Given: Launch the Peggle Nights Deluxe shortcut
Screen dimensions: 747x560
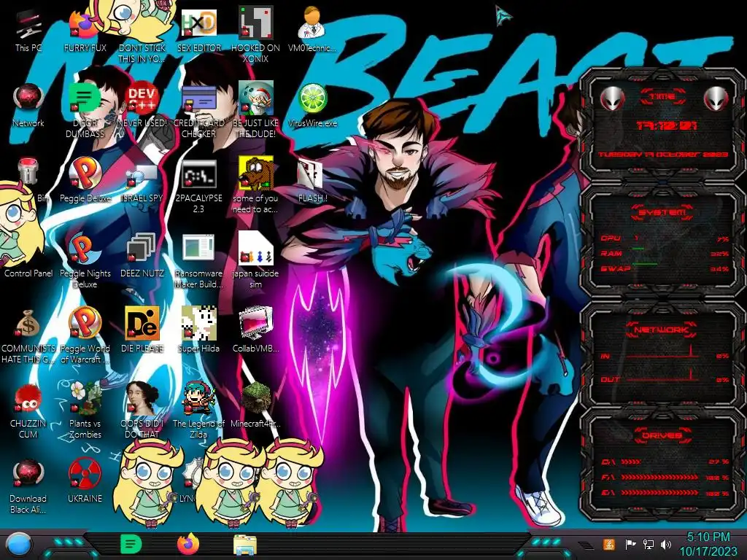Looking at the screenshot, I should [x=85, y=260].
